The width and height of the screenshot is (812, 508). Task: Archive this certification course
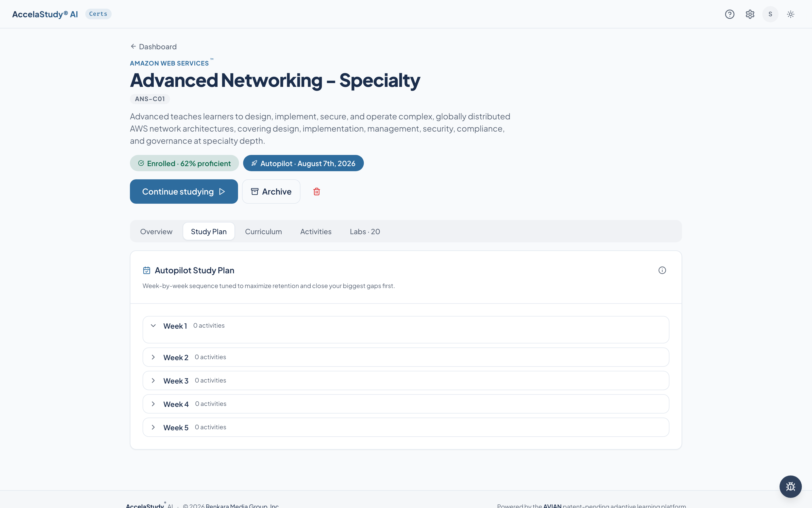tap(271, 192)
